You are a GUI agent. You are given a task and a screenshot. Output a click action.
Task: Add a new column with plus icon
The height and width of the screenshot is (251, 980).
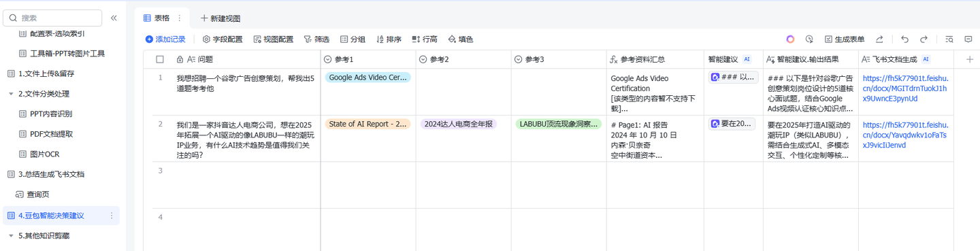tap(970, 59)
